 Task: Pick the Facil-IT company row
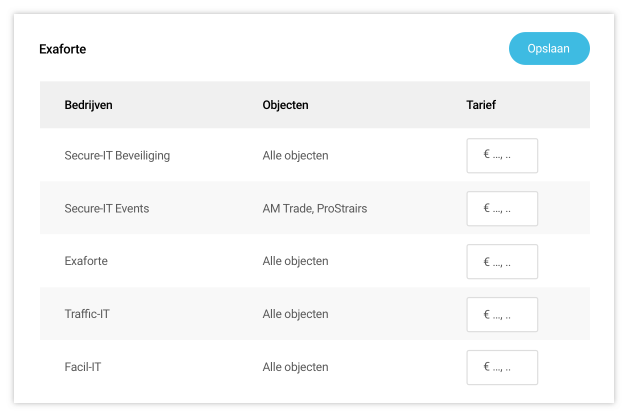82,367
